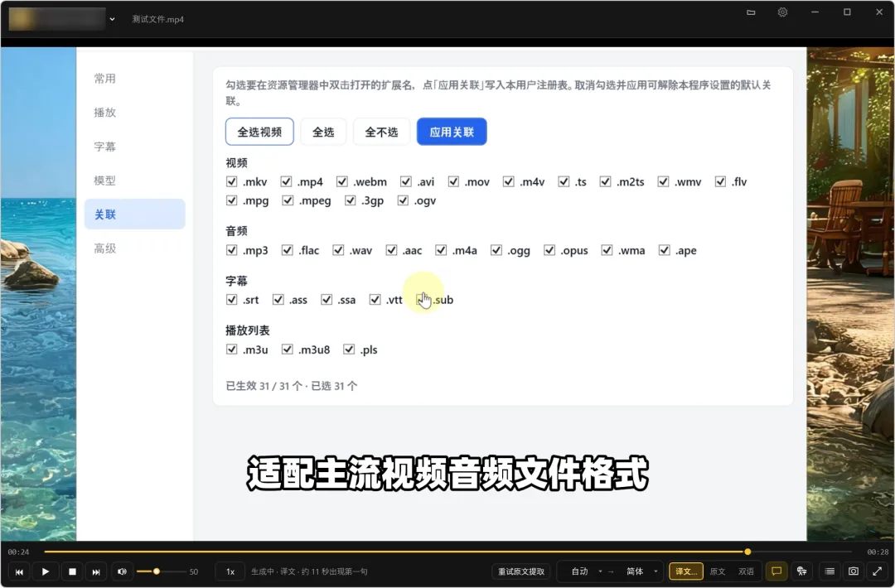Open the 常用 settings tab
This screenshot has width=895, height=588.
(x=135, y=78)
